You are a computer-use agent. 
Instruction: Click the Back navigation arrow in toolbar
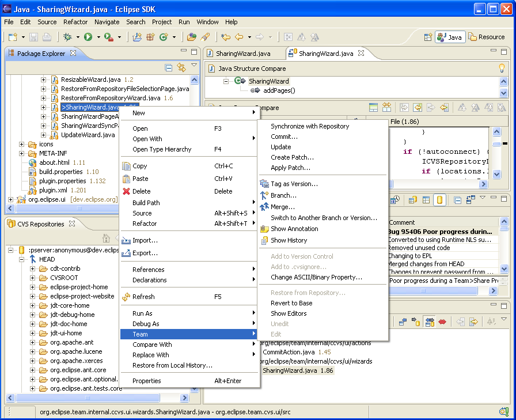(x=239, y=37)
